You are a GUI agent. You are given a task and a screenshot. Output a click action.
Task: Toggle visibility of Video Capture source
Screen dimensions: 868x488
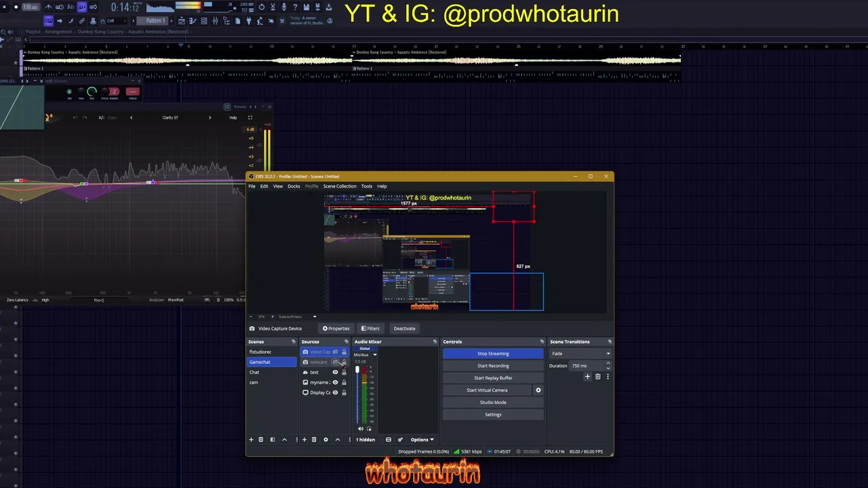pyautogui.click(x=335, y=352)
